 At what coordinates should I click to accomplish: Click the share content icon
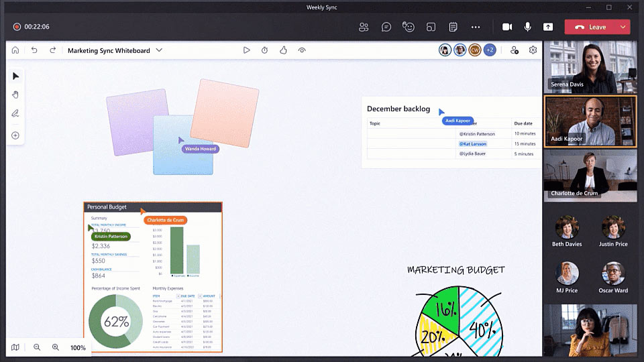click(x=548, y=27)
